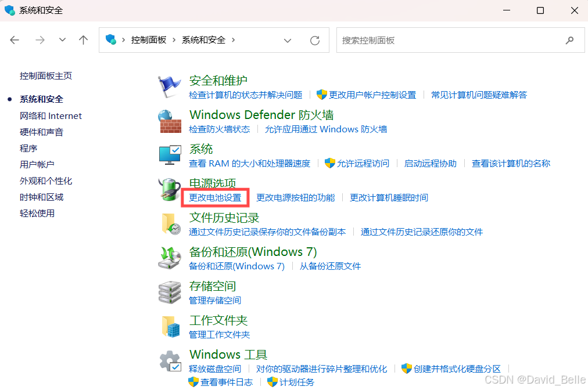Click the 搜索控制面板 search field
Screen dimensions: 588x390
click(x=461, y=40)
